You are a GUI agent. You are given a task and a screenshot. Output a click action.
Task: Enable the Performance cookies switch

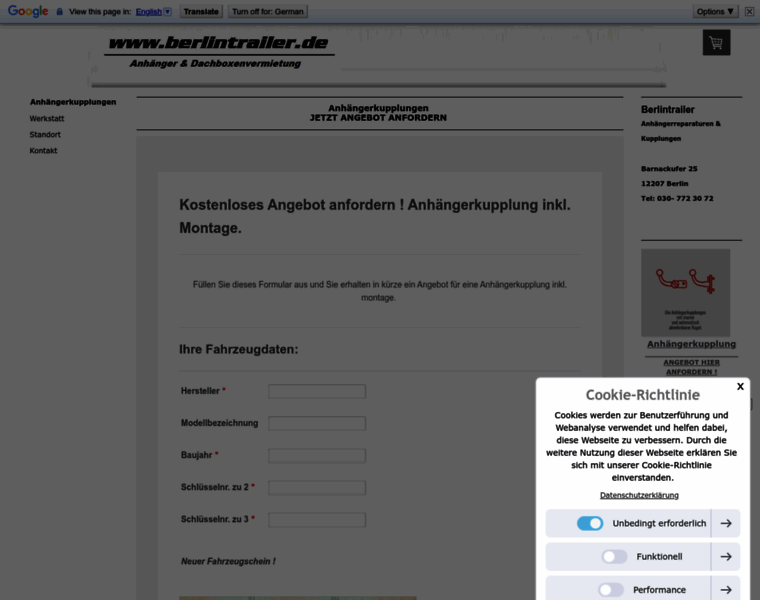[x=611, y=590]
